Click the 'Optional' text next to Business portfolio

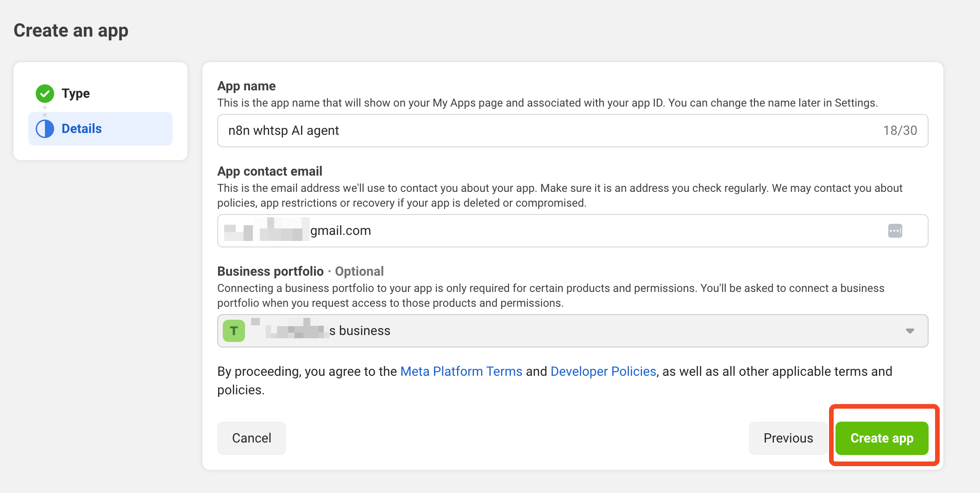359,272
